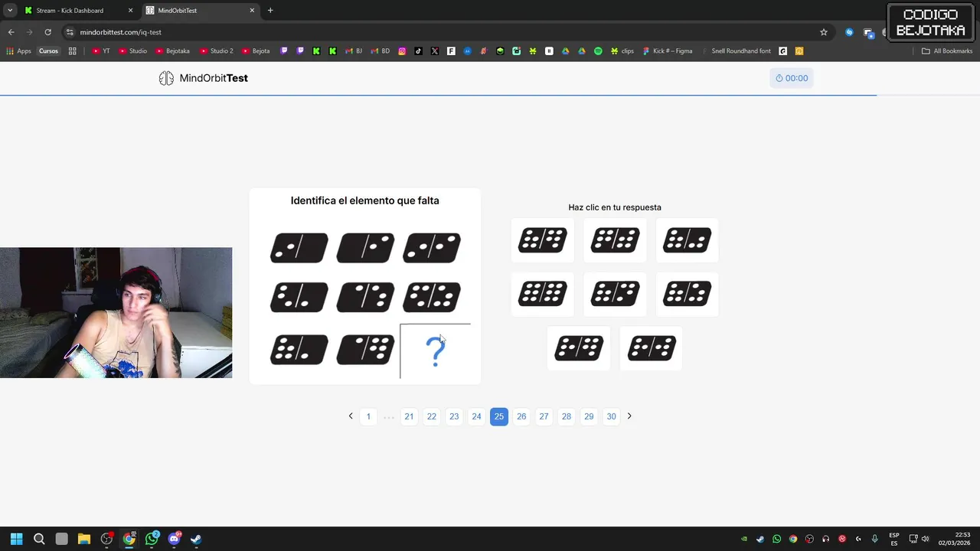Jump to question 23
The image size is (980, 551).
coord(454,416)
